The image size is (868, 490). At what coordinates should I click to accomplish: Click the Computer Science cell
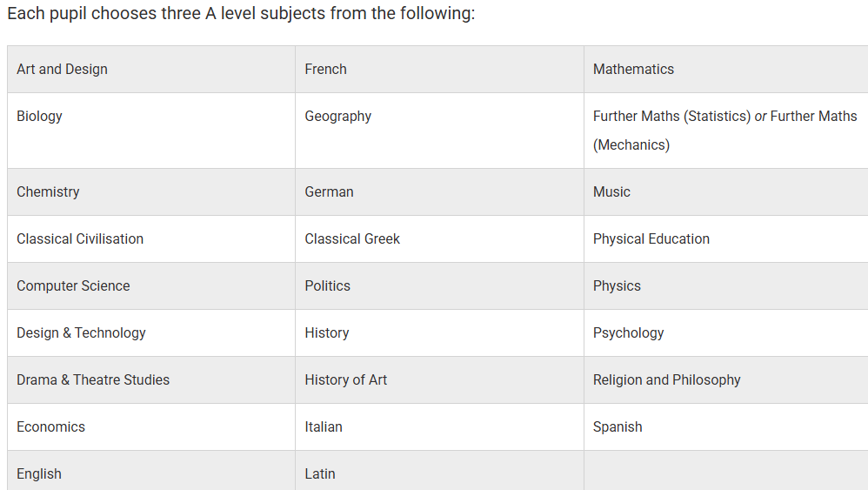[x=73, y=286]
